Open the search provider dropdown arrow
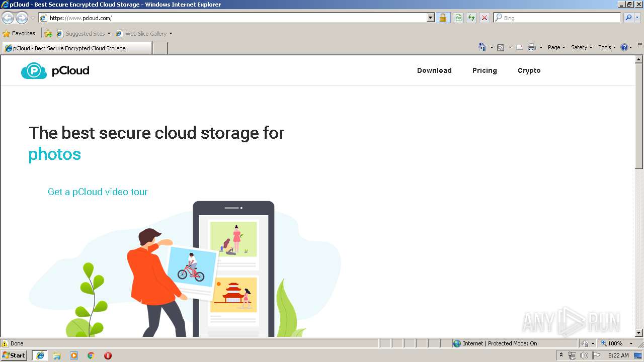This screenshot has height=362, width=644. (x=638, y=18)
